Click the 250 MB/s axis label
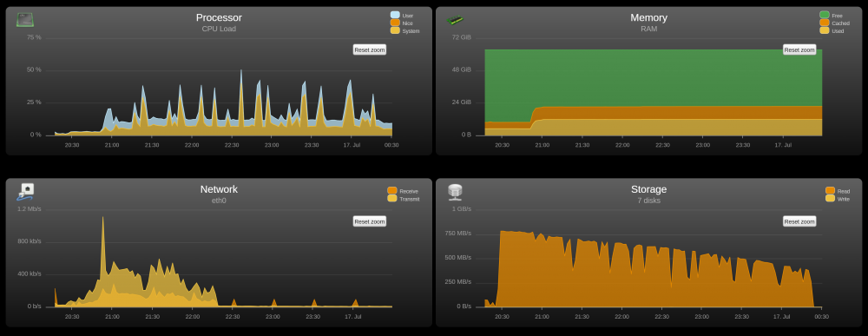This screenshot has width=868, height=336. 457,282
